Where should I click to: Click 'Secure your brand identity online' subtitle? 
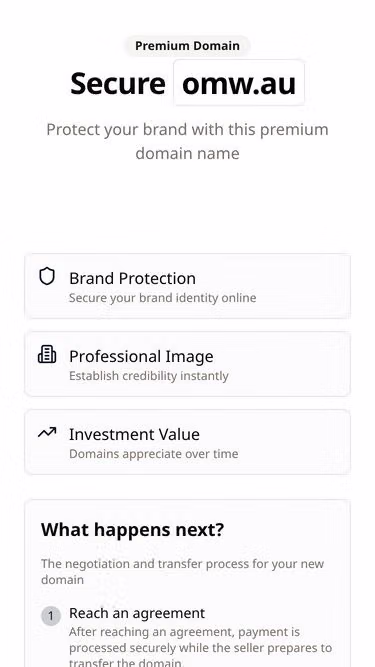pyautogui.click(x=163, y=298)
